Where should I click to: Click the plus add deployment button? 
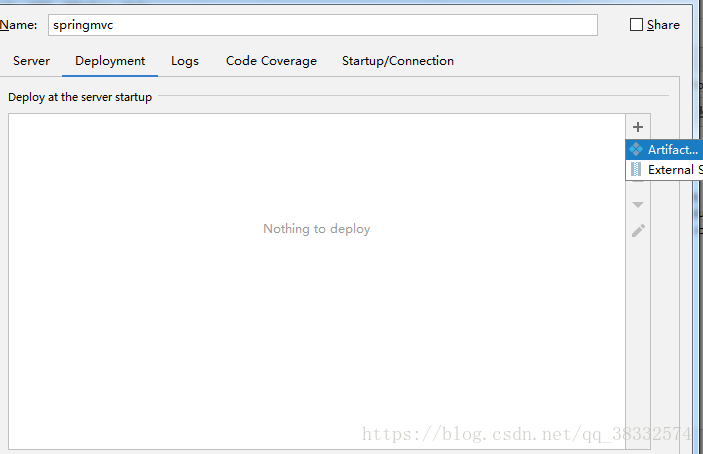coord(638,127)
